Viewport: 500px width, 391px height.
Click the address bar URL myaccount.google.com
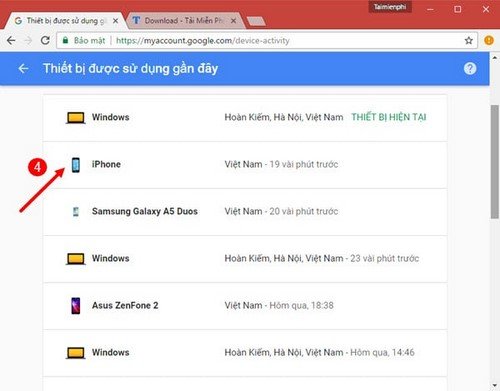click(202, 41)
